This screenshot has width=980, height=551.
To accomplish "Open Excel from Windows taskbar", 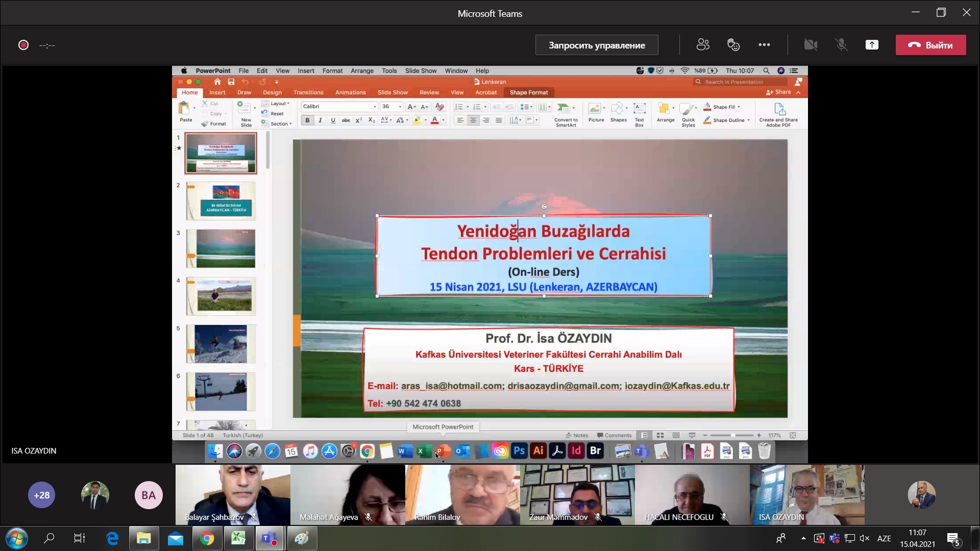I will 238,538.
